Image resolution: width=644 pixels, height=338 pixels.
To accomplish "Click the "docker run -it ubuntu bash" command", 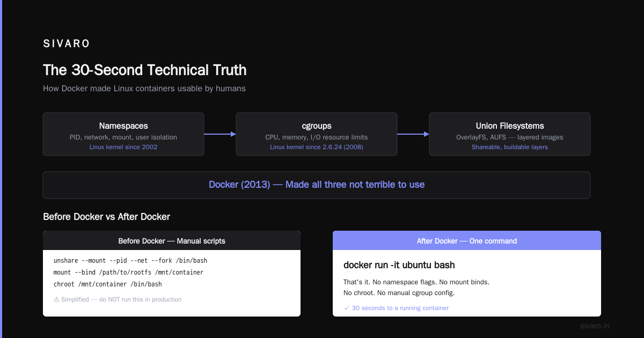I will [399, 265].
